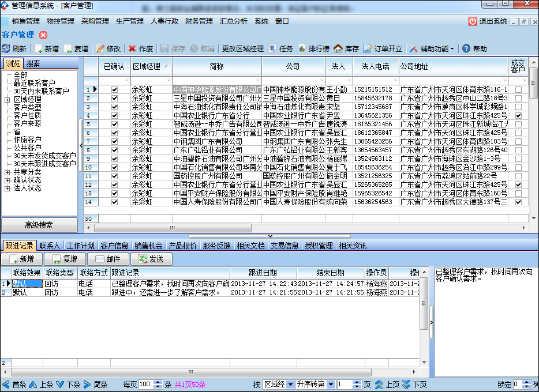The width and height of the screenshot is (539, 392).
Task: Uncheck 已确认 checkbox in row 14
Action: click(114, 202)
